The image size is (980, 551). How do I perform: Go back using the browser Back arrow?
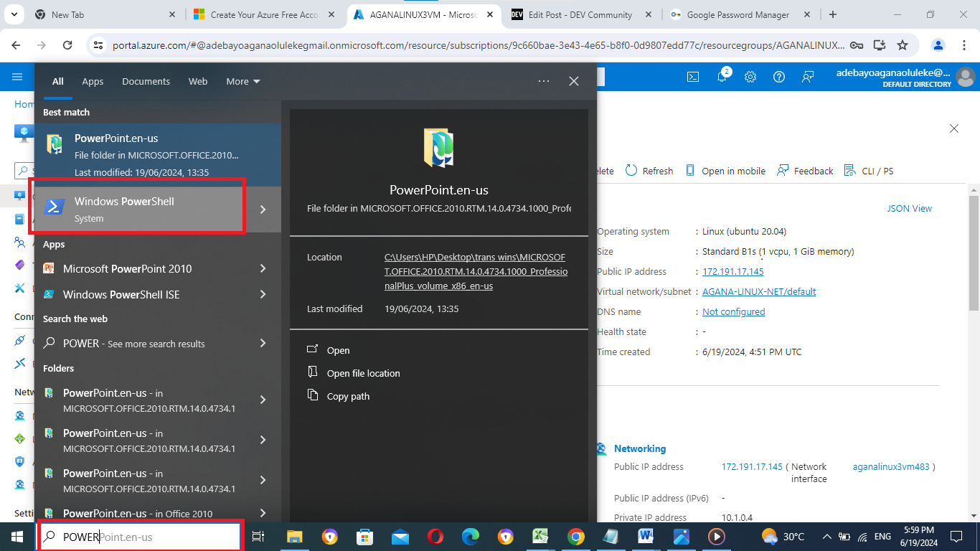pos(16,45)
